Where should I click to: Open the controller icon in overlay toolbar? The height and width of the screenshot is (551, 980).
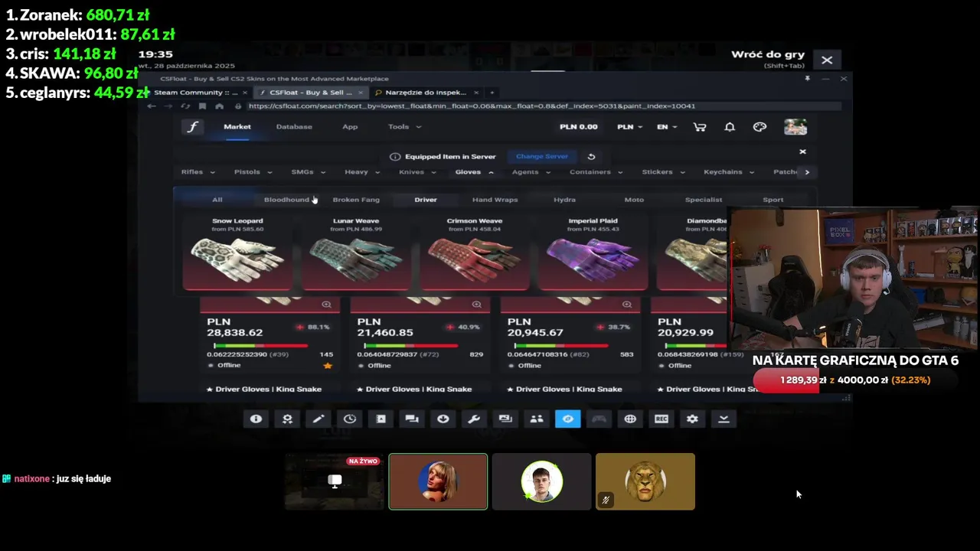599,419
